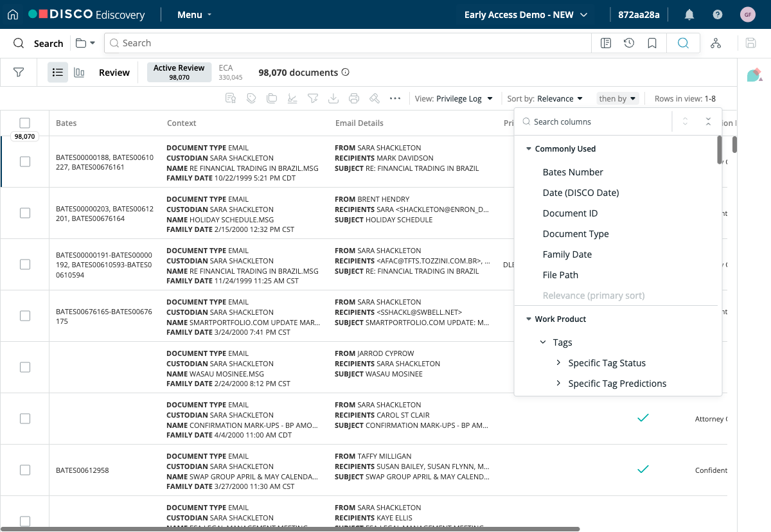Select the Active Review tab
The image size is (771, 532).
[x=179, y=72]
